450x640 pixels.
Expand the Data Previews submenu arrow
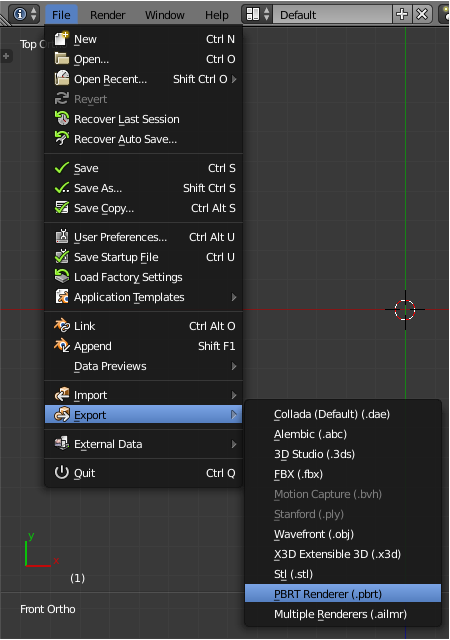click(x=234, y=366)
